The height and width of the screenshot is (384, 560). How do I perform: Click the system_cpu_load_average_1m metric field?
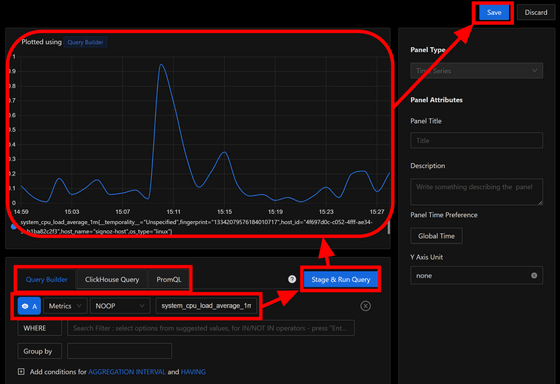coord(206,306)
